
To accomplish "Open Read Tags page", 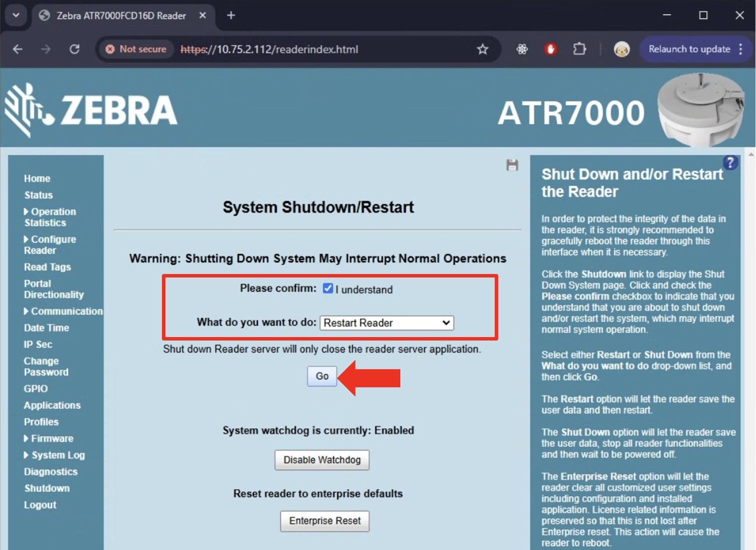I will (48, 267).
